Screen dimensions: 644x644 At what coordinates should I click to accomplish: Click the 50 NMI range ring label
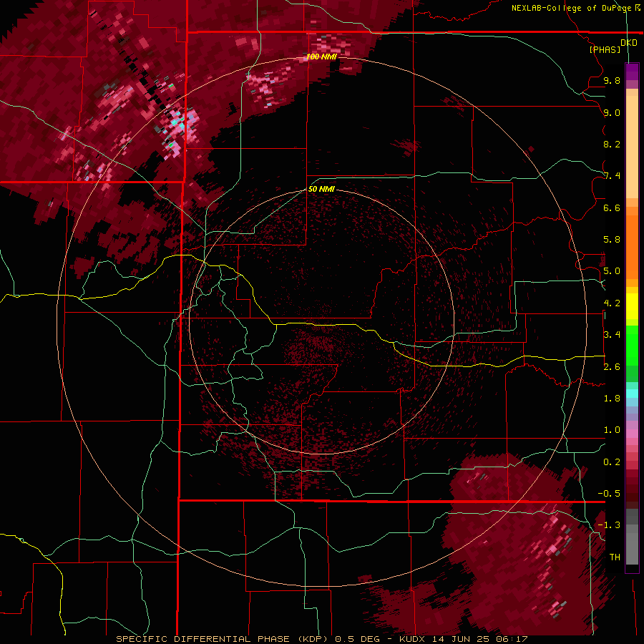321,189
